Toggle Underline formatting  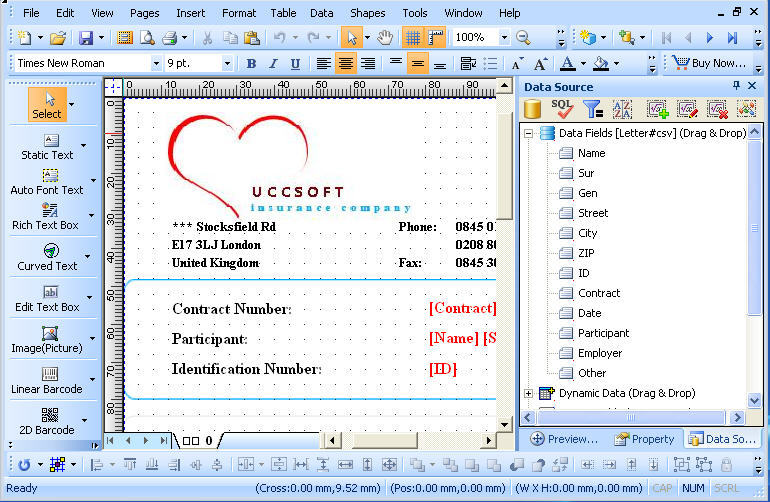pyautogui.click(x=295, y=63)
